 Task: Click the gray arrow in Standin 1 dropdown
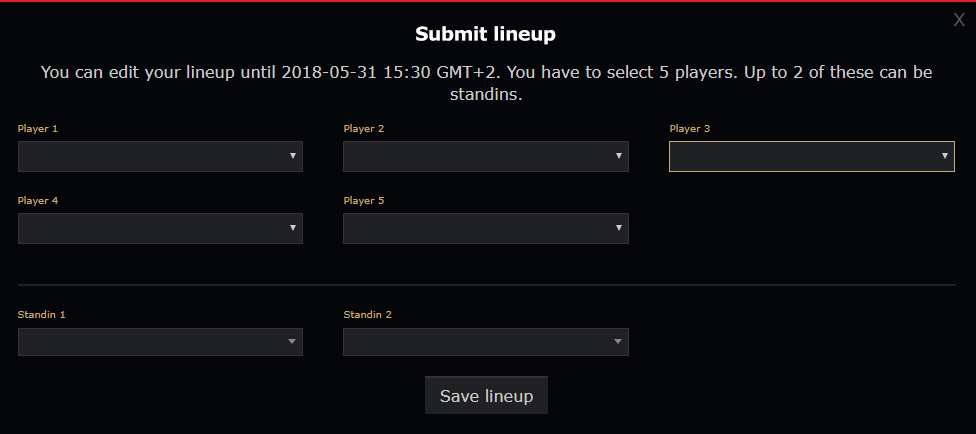[x=293, y=342]
